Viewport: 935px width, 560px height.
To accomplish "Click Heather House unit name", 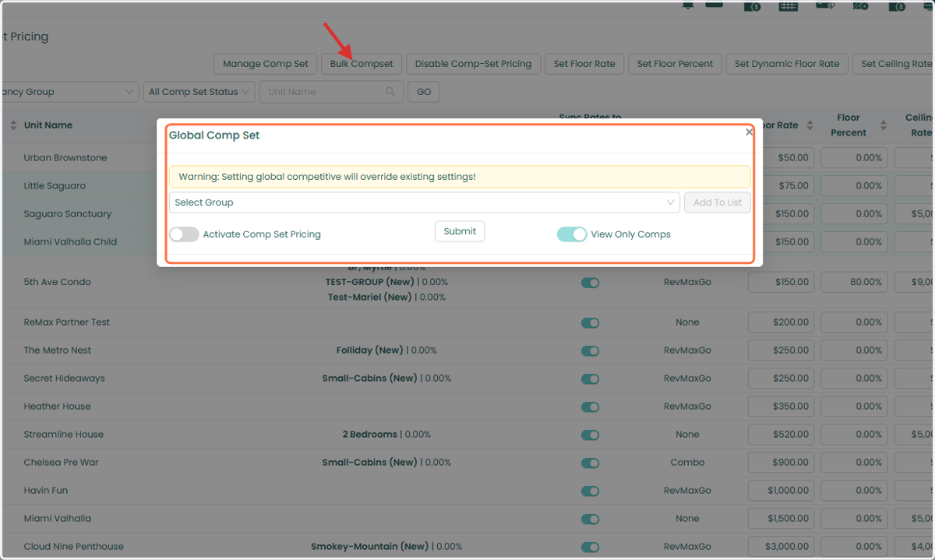I will pyautogui.click(x=57, y=407).
